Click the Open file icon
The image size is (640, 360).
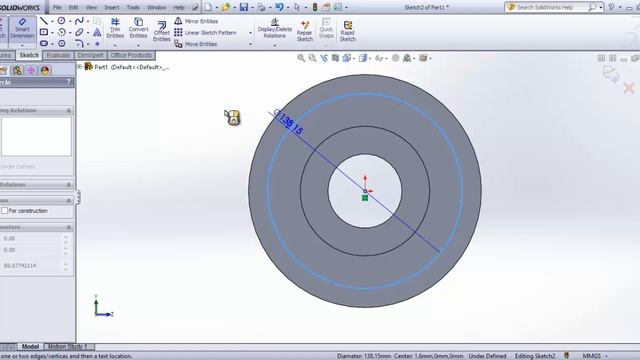point(226,7)
